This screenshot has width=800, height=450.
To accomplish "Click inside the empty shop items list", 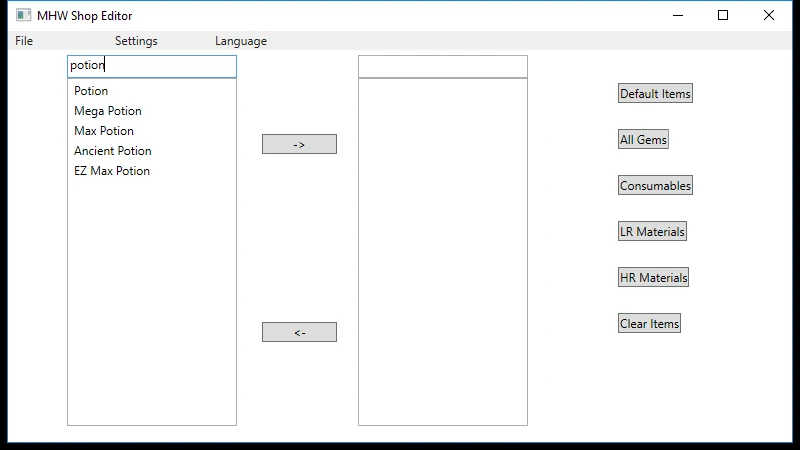I will point(442,250).
